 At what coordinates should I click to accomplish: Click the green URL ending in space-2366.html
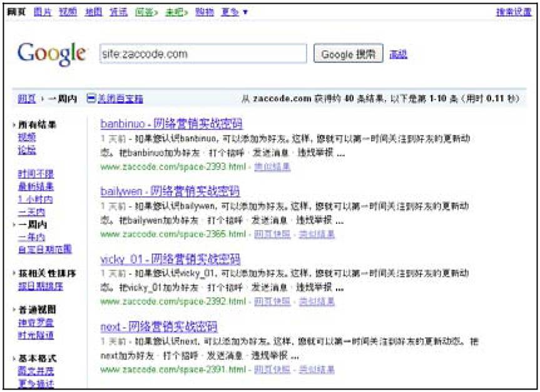(x=173, y=234)
